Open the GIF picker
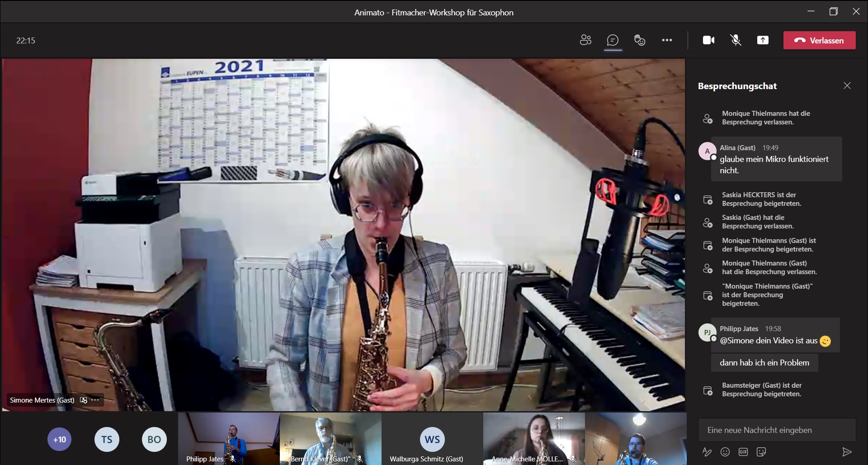 click(743, 451)
